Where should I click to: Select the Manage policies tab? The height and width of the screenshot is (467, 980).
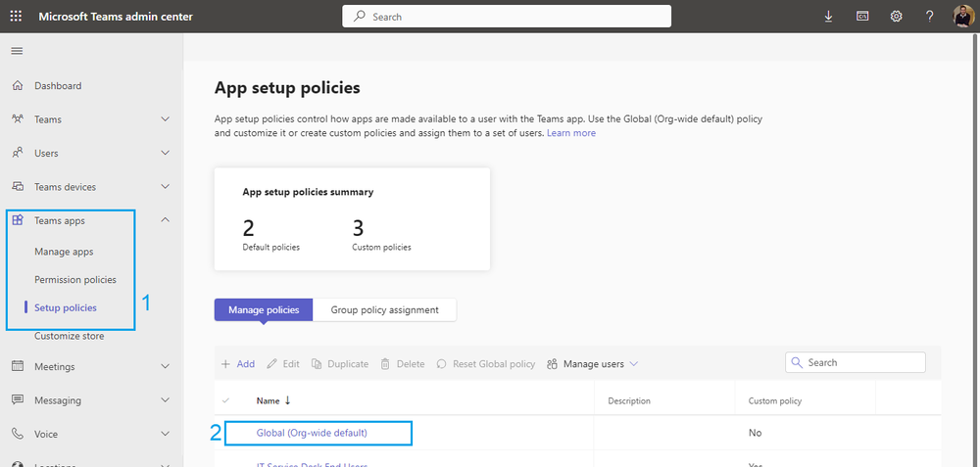tap(264, 310)
